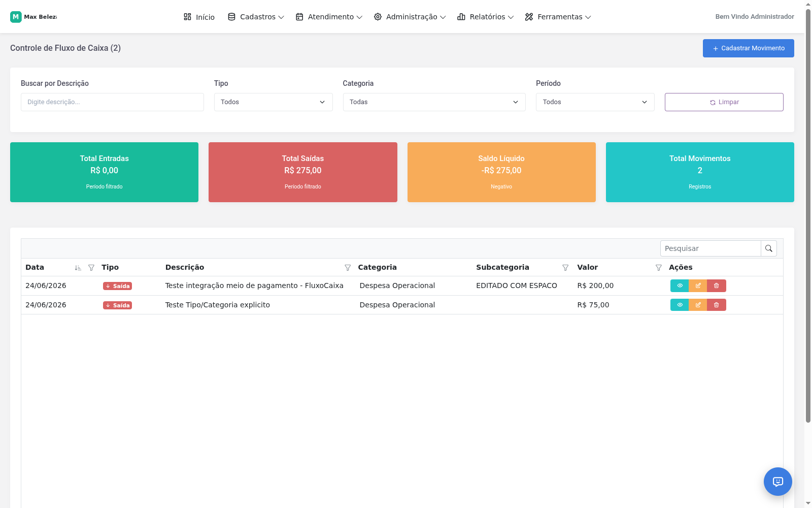Click the eye view icon for R$ 200,00 row
Screen dimensions: 812x508
(680, 285)
